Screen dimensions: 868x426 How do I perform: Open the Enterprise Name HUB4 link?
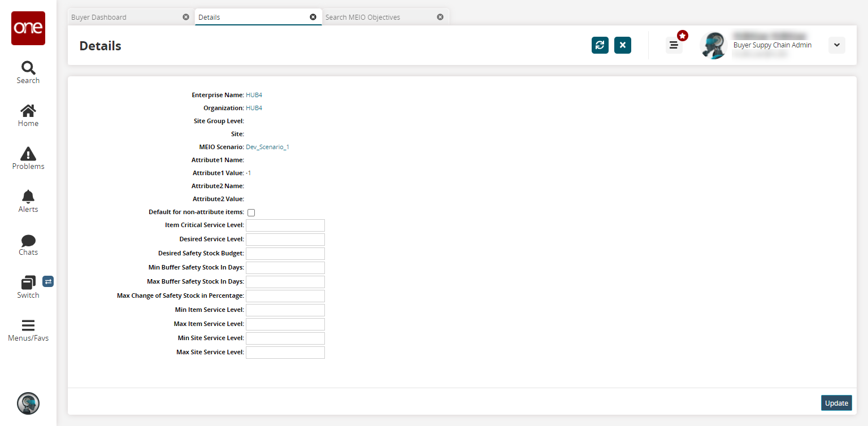point(254,95)
